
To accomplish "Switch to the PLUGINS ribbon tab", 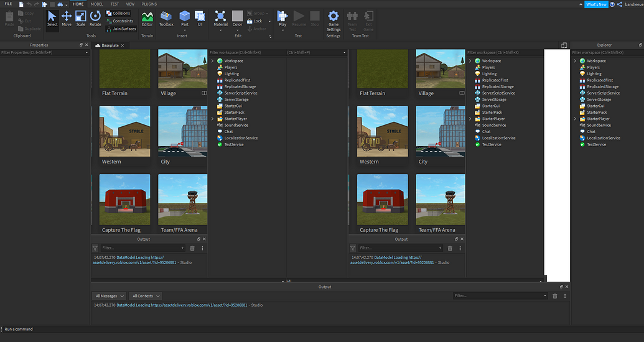I will (x=149, y=4).
